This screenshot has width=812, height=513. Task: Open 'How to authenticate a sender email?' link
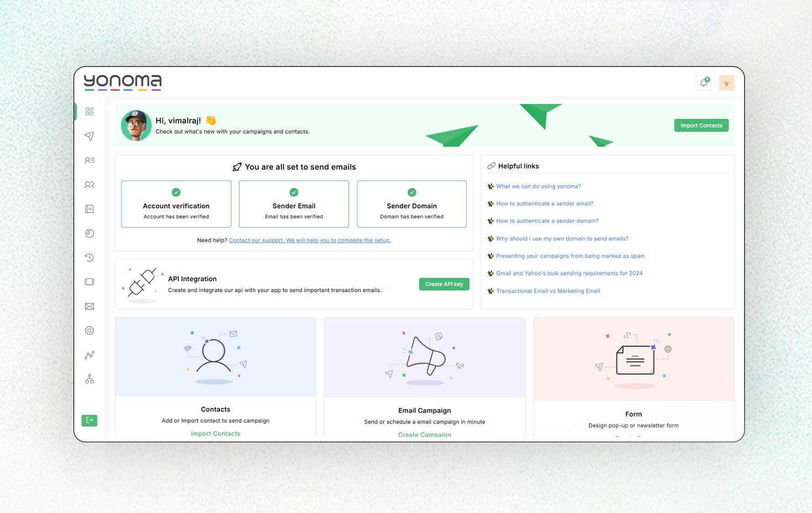coord(545,203)
